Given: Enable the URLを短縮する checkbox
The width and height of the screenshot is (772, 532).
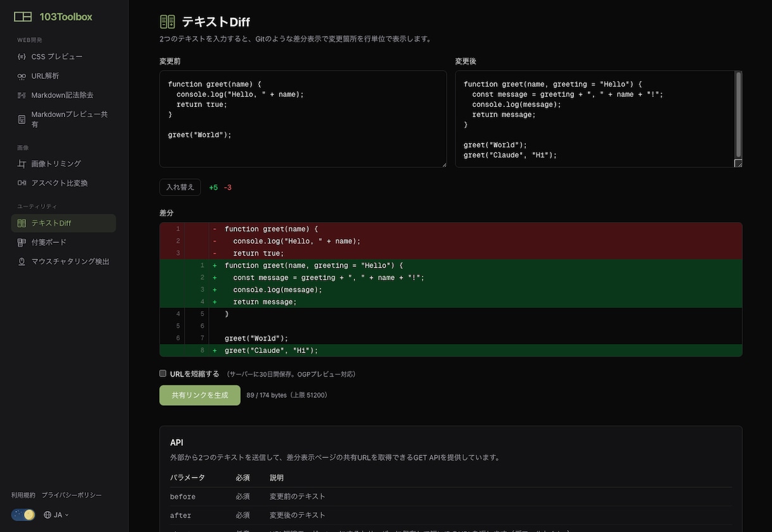Looking at the screenshot, I should pos(163,373).
